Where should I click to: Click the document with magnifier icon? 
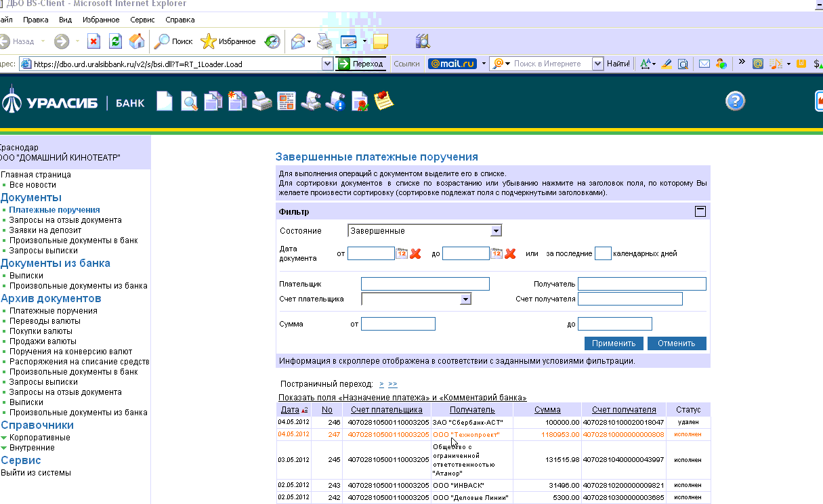click(x=189, y=101)
